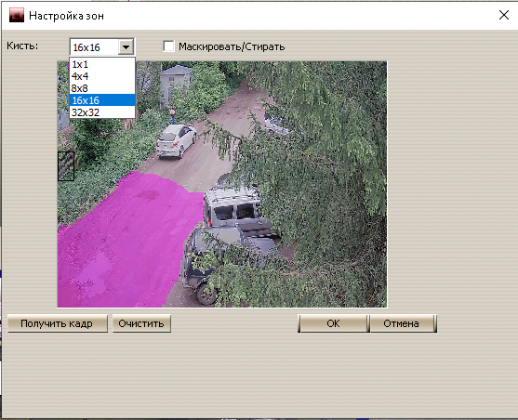
Task: Pick the 8x8 brush option
Action: click(x=102, y=88)
